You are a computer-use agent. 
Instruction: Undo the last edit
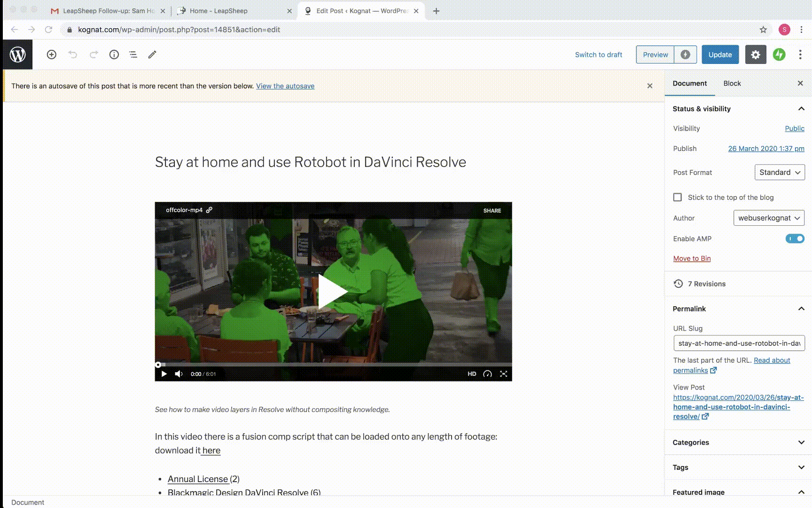(72, 55)
